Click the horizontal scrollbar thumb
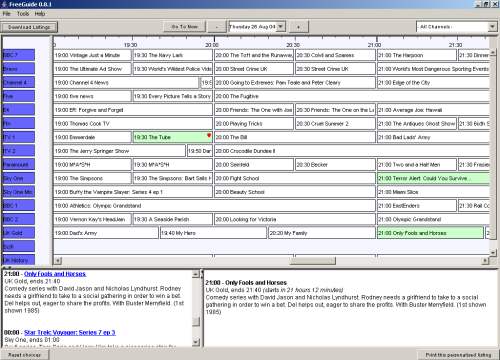500x360 pixels. (312, 260)
